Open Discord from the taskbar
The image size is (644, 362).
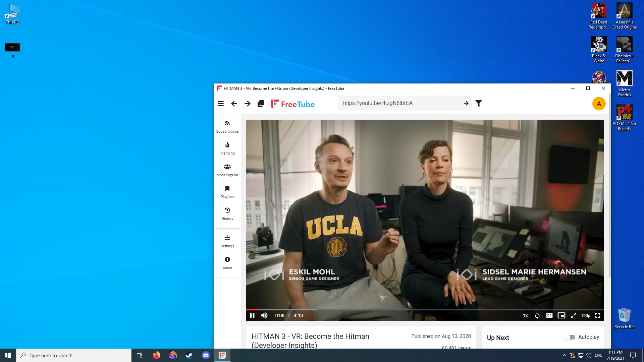(x=206, y=355)
